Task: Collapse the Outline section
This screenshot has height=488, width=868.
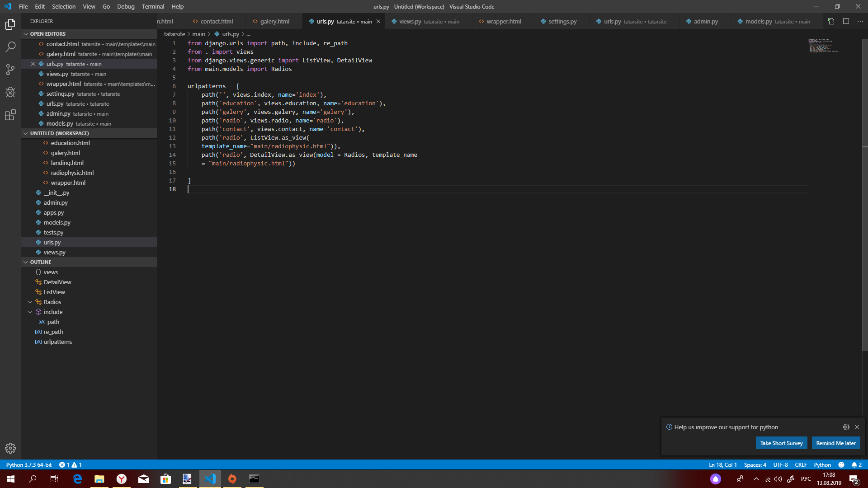Action: point(89,262)
